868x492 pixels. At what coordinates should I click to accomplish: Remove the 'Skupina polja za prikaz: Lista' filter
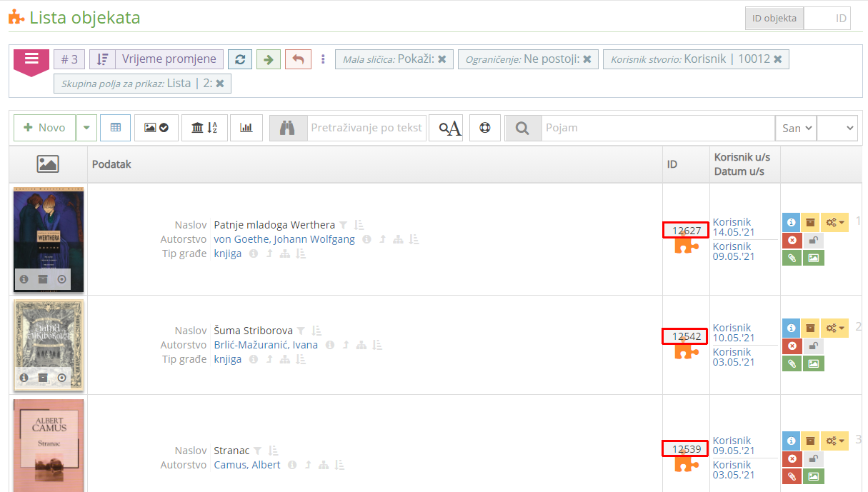tap(221, 83)
